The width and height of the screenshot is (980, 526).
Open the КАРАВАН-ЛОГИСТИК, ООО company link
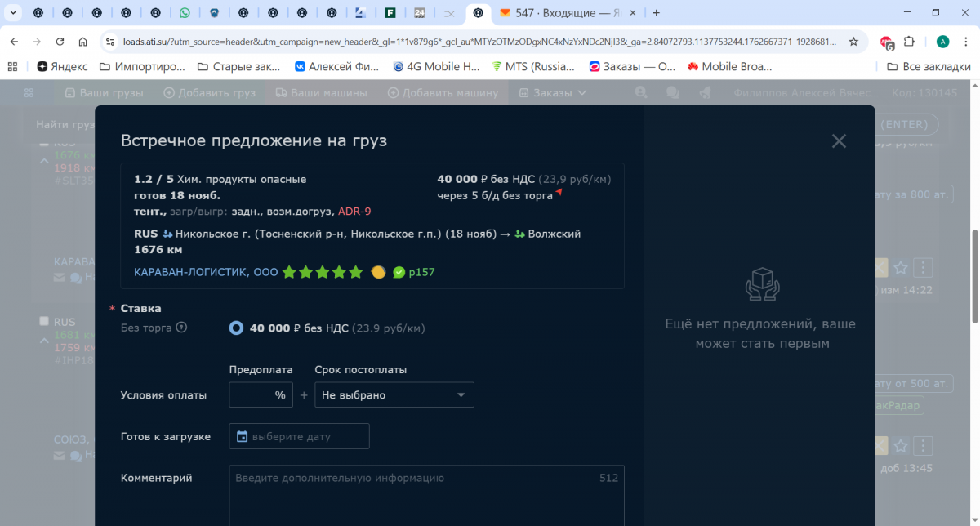(206, 272)
